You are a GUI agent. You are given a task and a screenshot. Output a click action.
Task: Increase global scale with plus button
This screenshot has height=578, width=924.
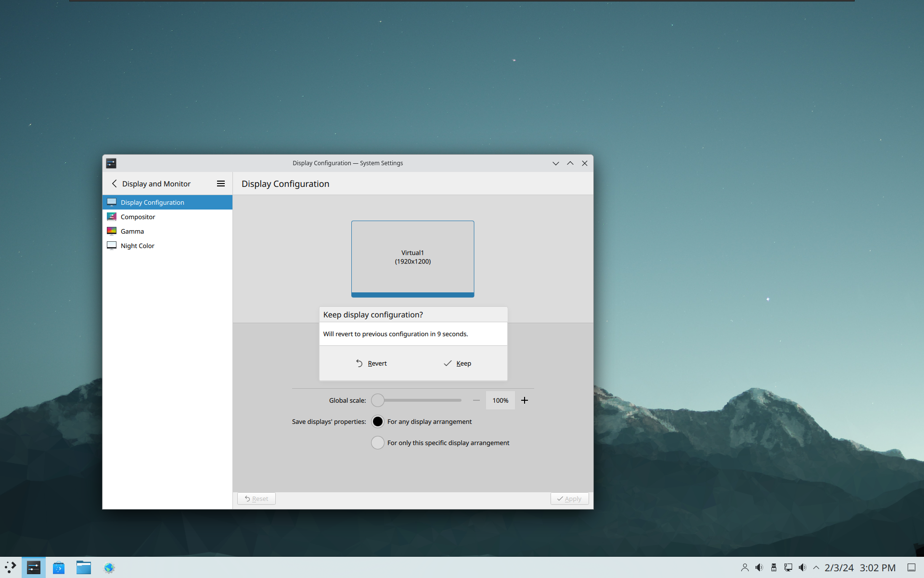tap(525, 400)
